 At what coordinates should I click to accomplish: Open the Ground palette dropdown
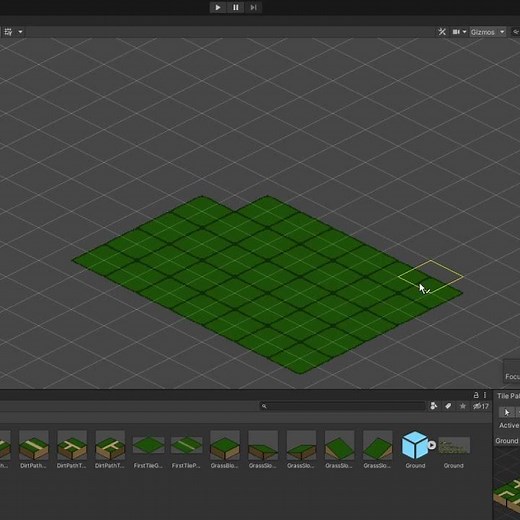click(x=507, y=441)
